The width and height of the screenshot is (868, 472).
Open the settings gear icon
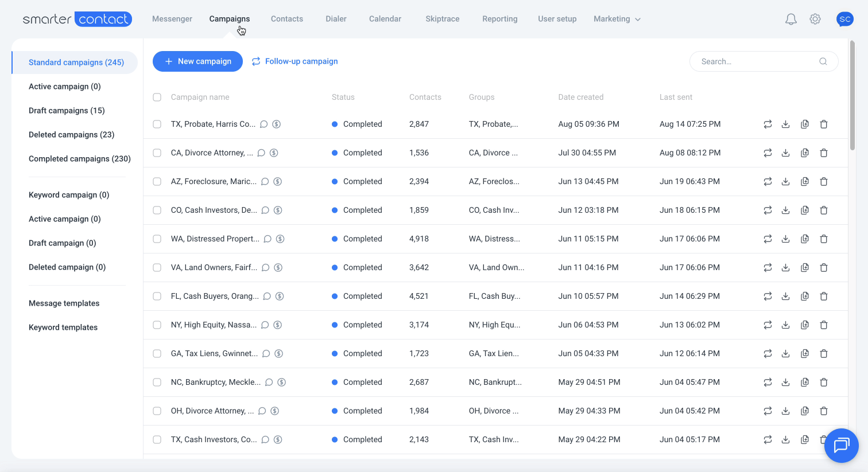(x=815, y=19)
